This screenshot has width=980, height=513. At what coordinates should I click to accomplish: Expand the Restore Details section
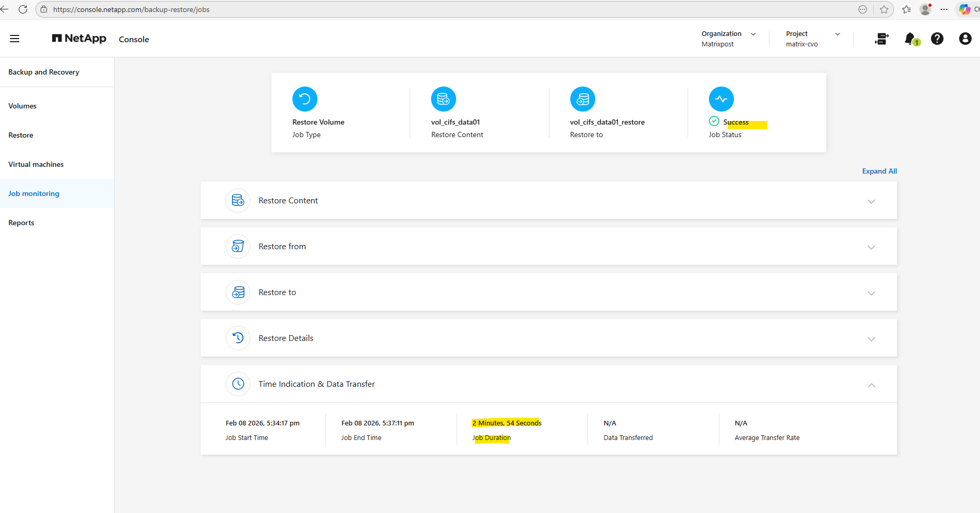(x=871, y=339)
